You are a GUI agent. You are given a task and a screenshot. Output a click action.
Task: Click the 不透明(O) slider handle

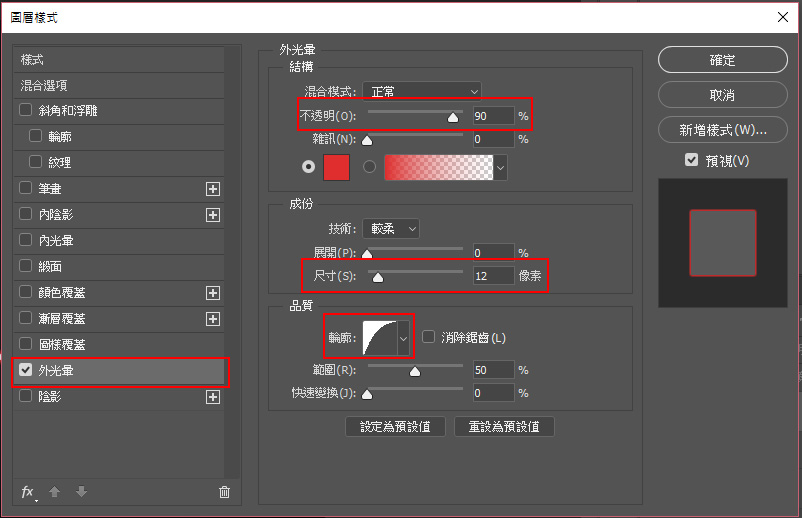[x=453, y=118]
